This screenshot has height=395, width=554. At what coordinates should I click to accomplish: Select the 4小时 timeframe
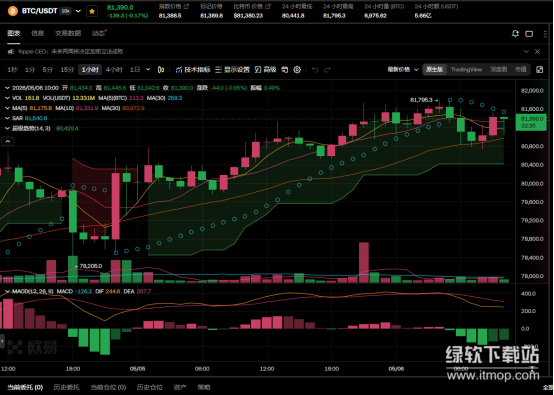point(114,70)
